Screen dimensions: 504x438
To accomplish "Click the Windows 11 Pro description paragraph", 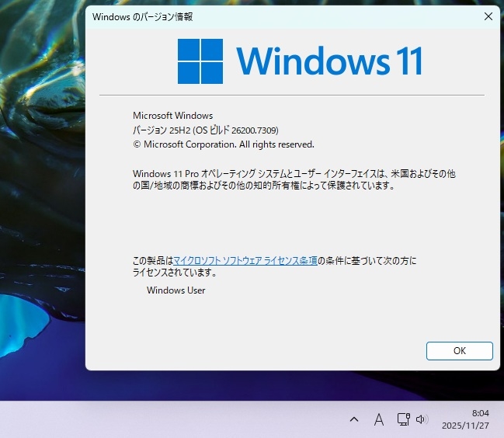I will click(294, 179).
